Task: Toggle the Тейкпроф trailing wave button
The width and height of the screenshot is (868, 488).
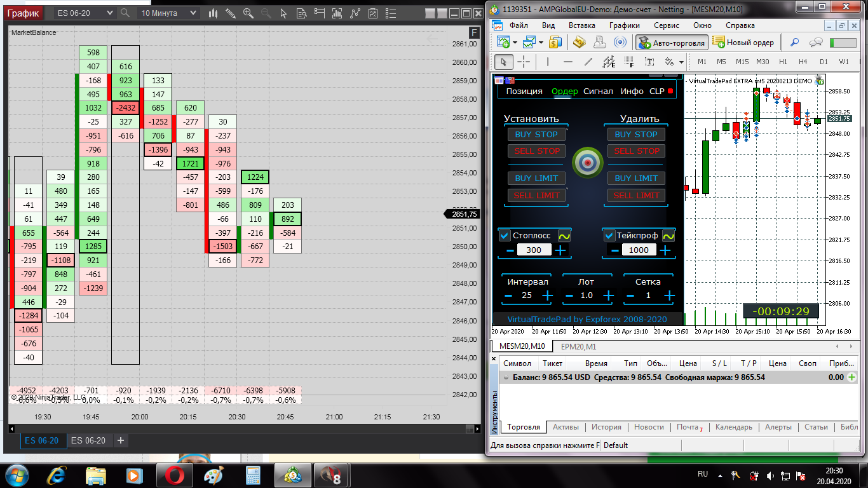Action: coord(668,236)
